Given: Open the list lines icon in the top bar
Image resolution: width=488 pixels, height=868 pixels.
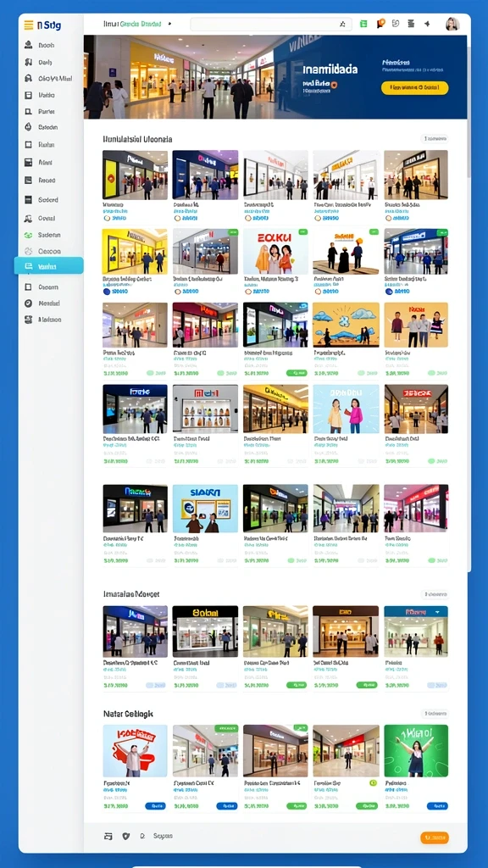Looking at the screenshot, I should [411, 24].
